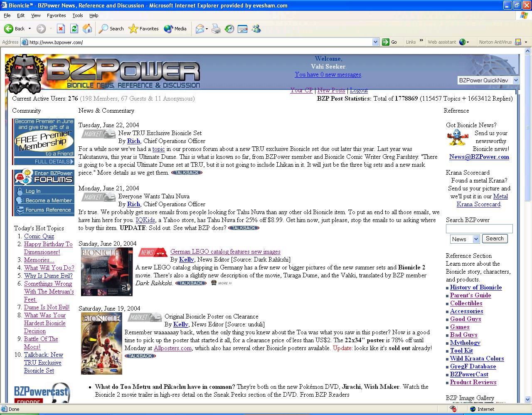This screenshot has height=415, width=532.
Task: Launch the Messenger people icon
Action: (x=256, y=29)
